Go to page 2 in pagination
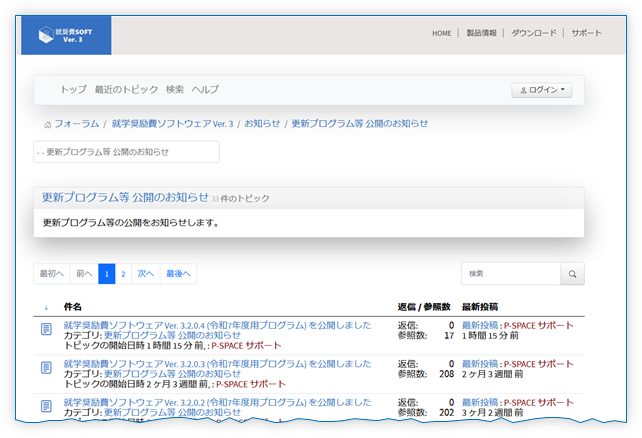This screenshot has width=642, height=438. (123, 274)
